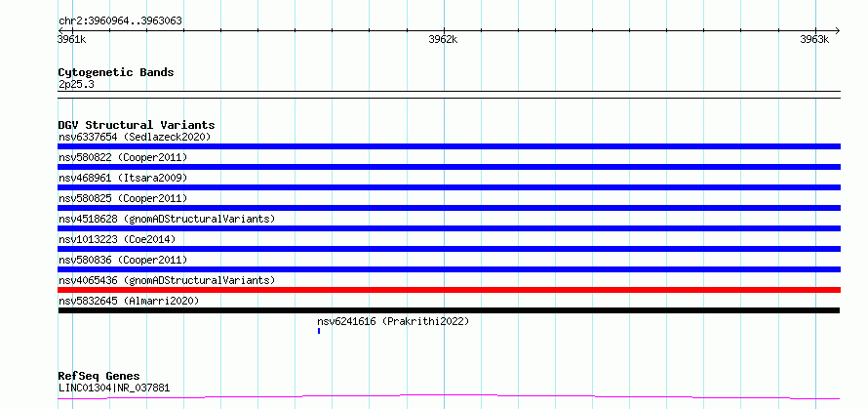Select the blue bar under nsv1013223
Image resolution: width=868 pixels, height=409 pixels.
click(x=449, y=249)
